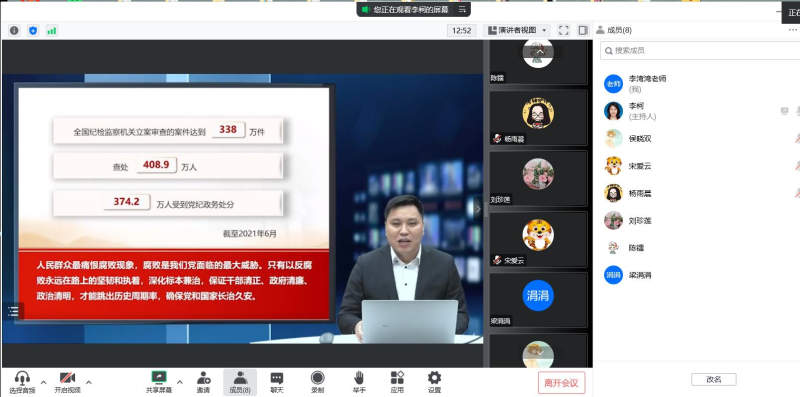800x397 pixels.
Task: Collapse the thumbnail strip side arrow
Action: coord(478,209)
